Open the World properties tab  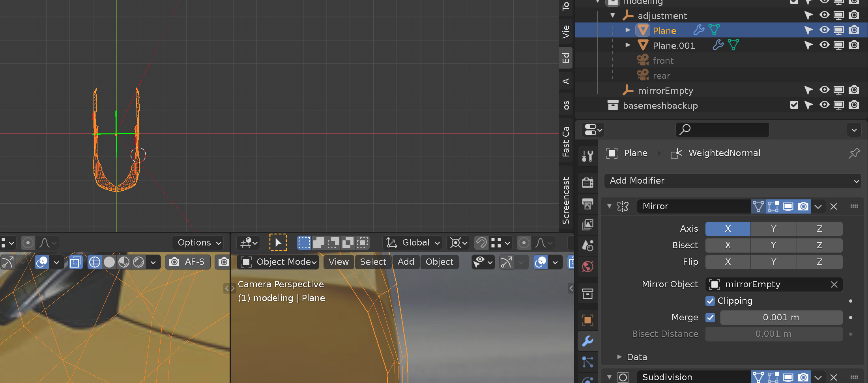click(x=587, y=267)
